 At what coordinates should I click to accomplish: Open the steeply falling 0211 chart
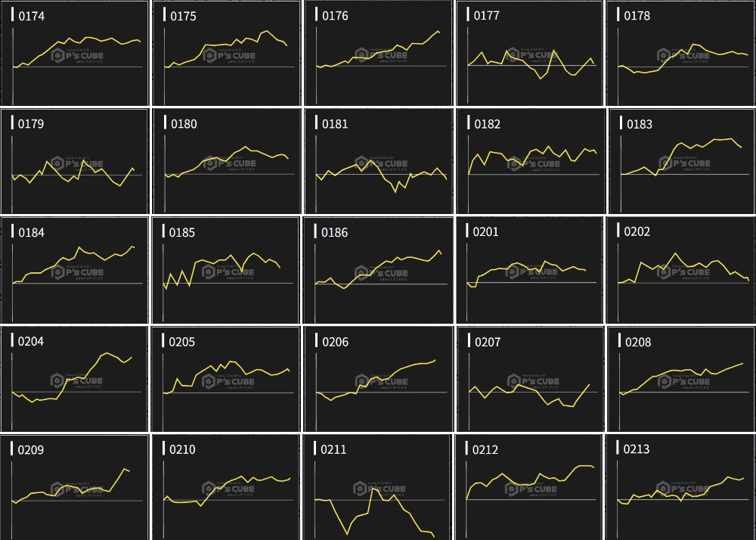pos(377,487)
